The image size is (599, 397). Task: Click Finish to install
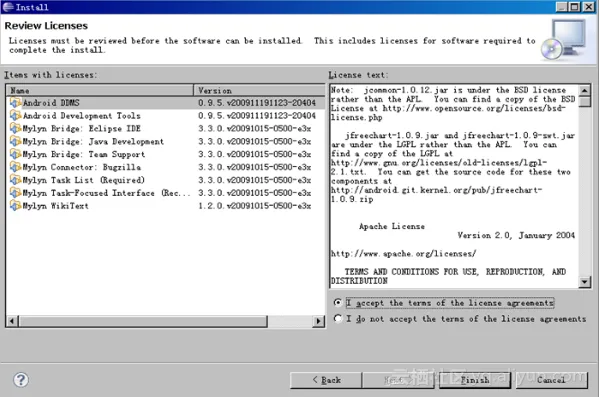click(475, 380)
